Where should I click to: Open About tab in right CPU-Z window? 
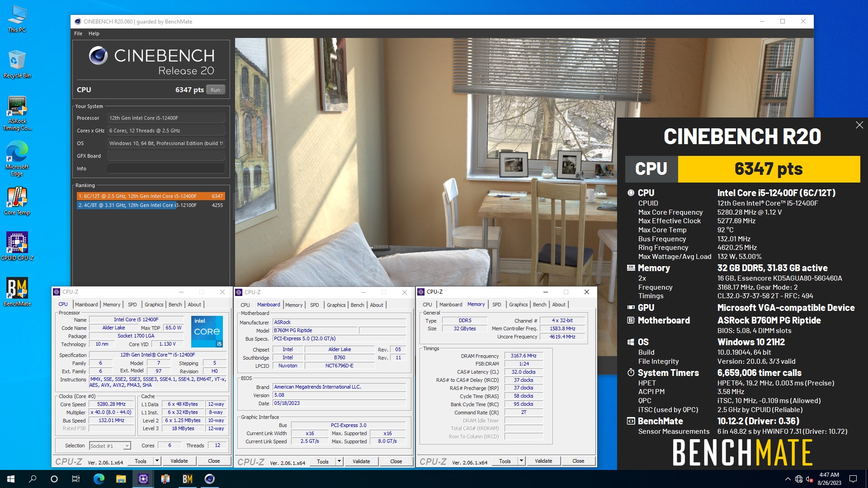pyautogui.click(x=559, y=305)
